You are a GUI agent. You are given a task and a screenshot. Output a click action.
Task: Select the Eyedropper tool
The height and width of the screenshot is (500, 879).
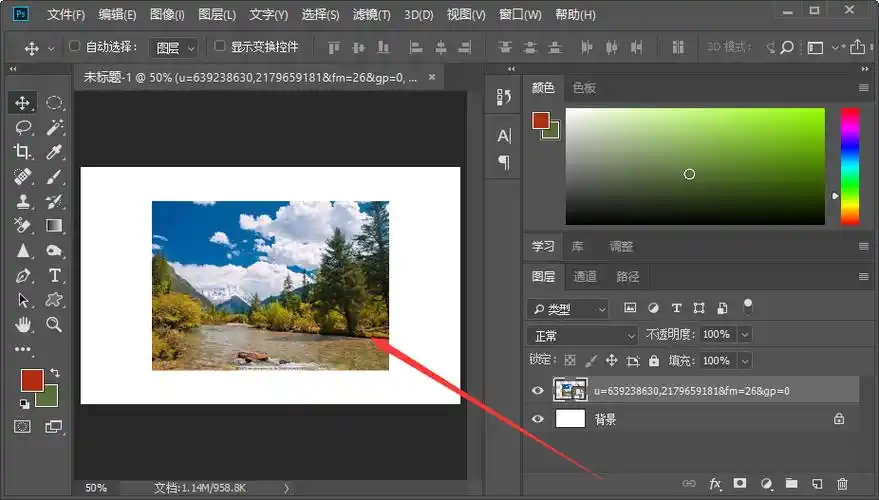(54, 151)
